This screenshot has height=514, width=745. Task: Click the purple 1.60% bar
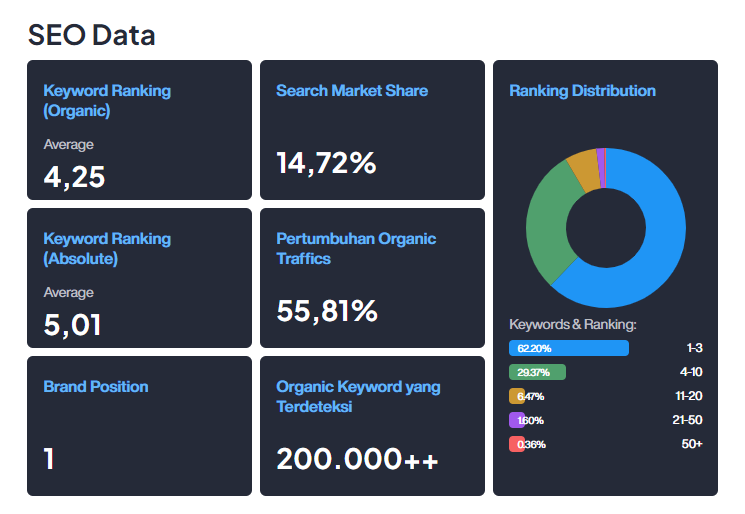[516, 420]
